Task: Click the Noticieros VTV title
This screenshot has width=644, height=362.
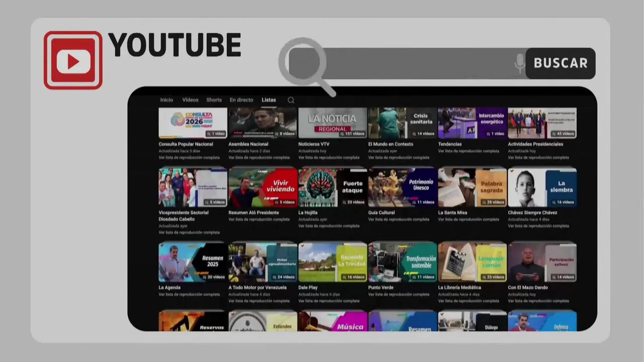Action: pyautogui.click(x=314, y=144)
